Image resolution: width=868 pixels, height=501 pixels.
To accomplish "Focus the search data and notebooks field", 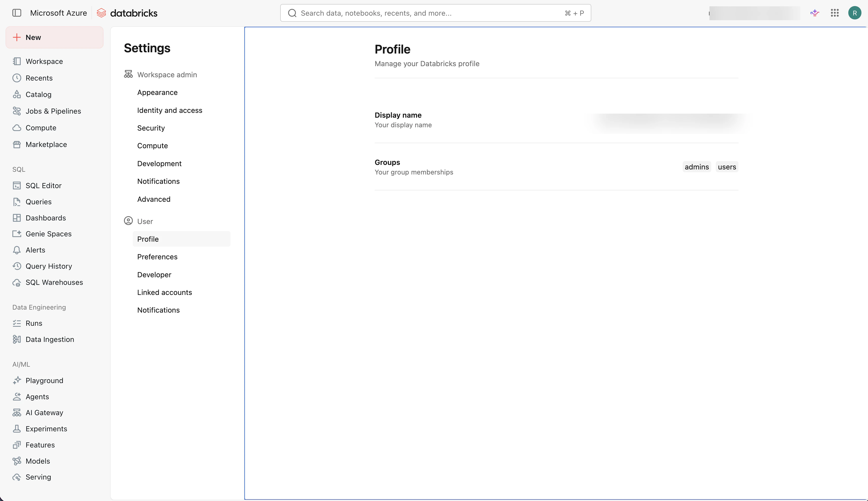I will pos(436,13).
